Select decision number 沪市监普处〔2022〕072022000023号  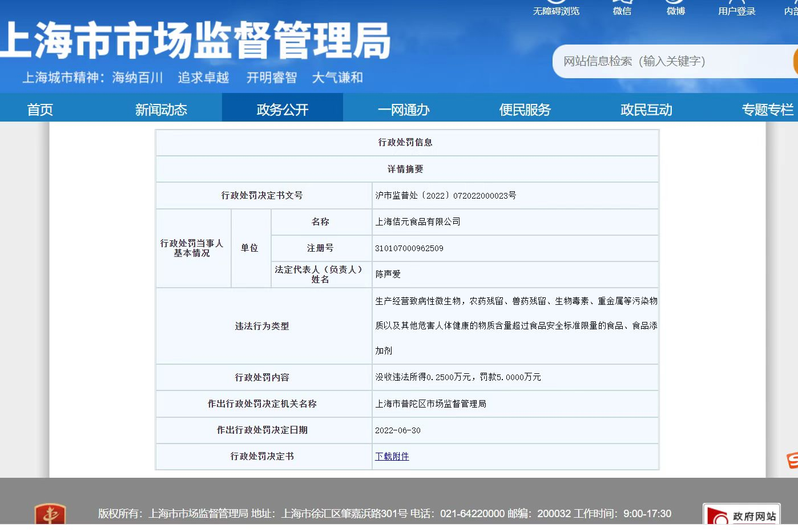click(x=446, y=195)
